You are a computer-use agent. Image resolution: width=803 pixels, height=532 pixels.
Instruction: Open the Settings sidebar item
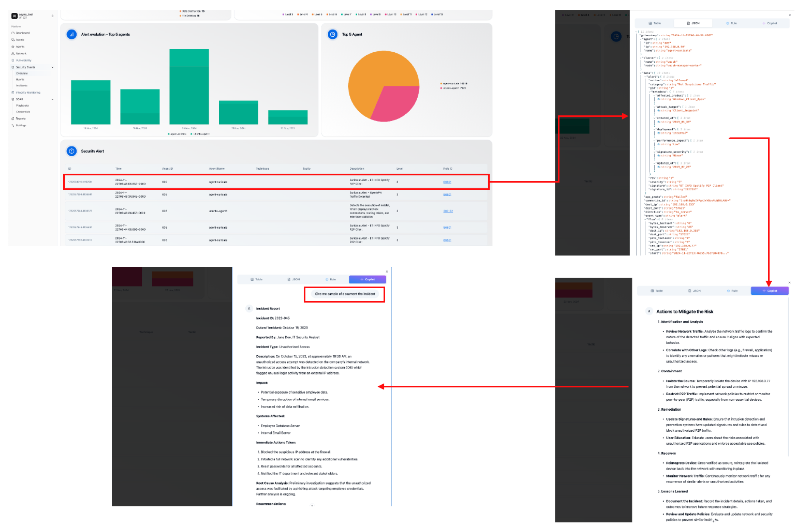tap(21, 125)
